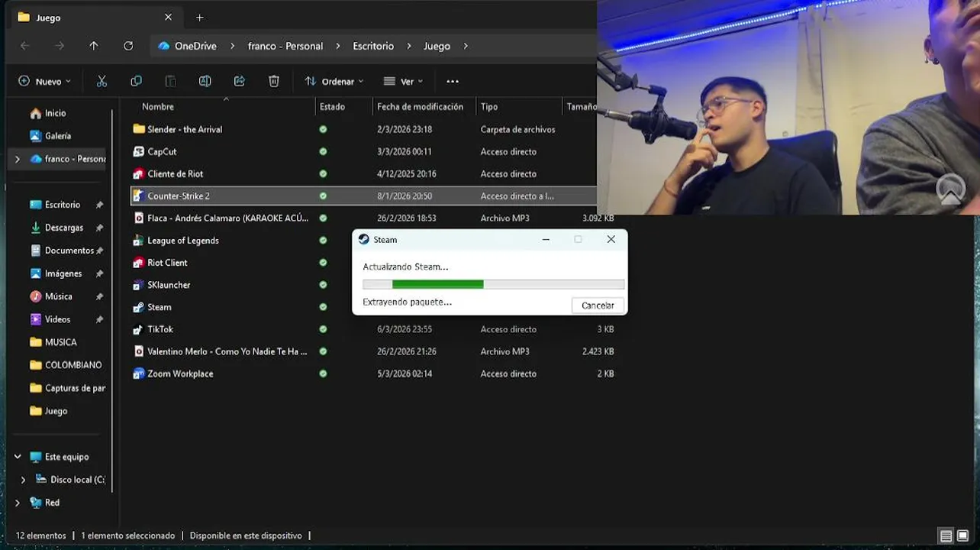The image size is (980, 550).
Task: Click the Forward navigation arrow
Action: coord(60,46)
